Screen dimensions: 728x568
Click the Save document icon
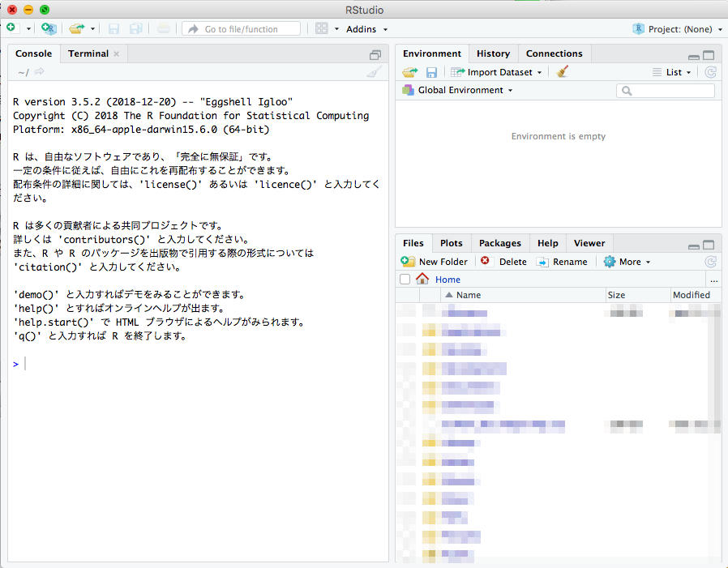pyautogui.click(x=113, y=29)
